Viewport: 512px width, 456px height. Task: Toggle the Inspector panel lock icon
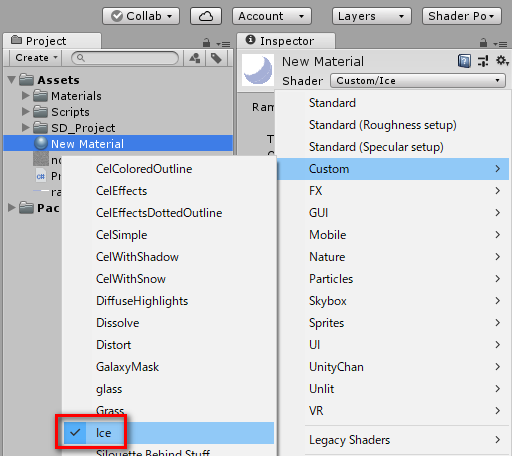point(483,43)
